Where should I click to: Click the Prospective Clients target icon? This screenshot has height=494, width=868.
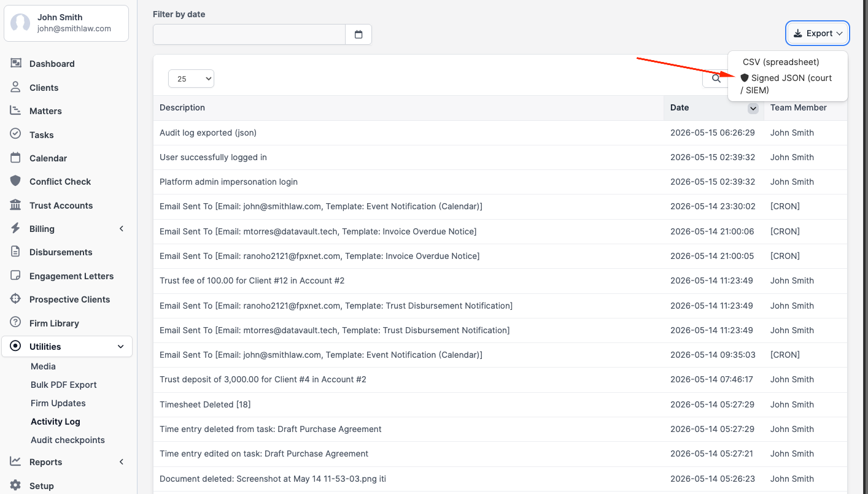[x=16, y=299]
